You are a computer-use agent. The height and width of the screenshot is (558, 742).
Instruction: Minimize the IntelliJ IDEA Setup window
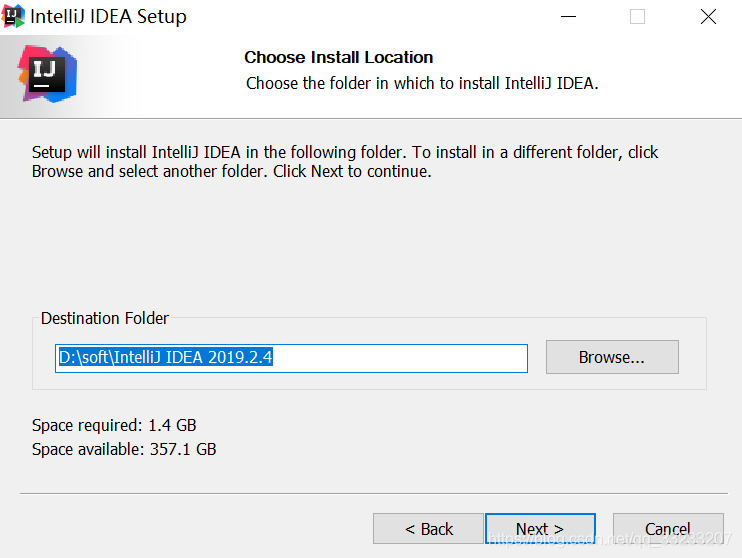568,17
